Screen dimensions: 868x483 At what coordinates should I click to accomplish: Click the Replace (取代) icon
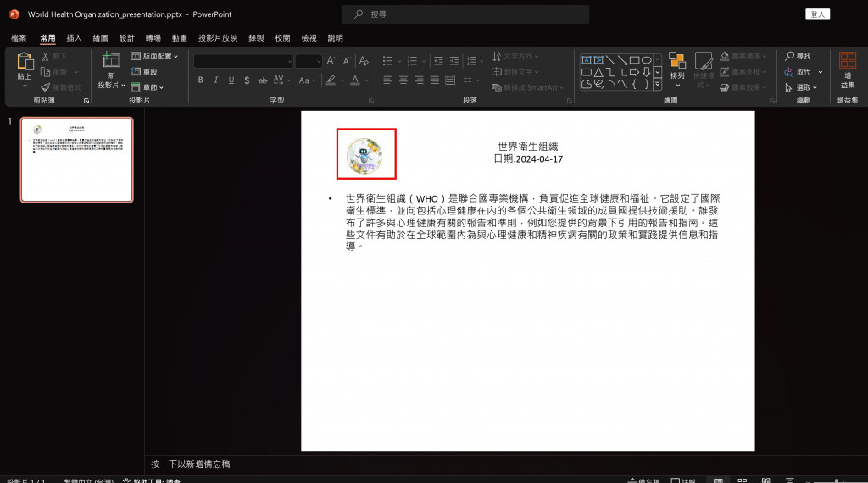[x=789, y=72]
